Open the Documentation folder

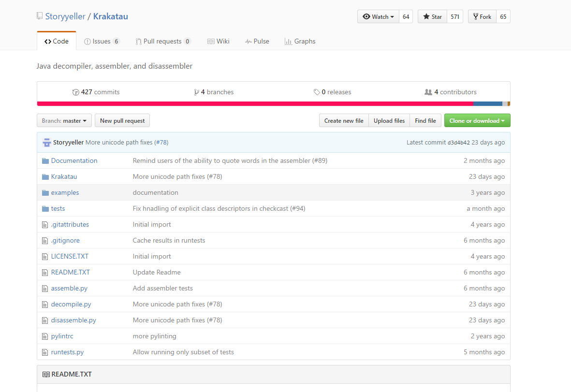pos(74,160)
